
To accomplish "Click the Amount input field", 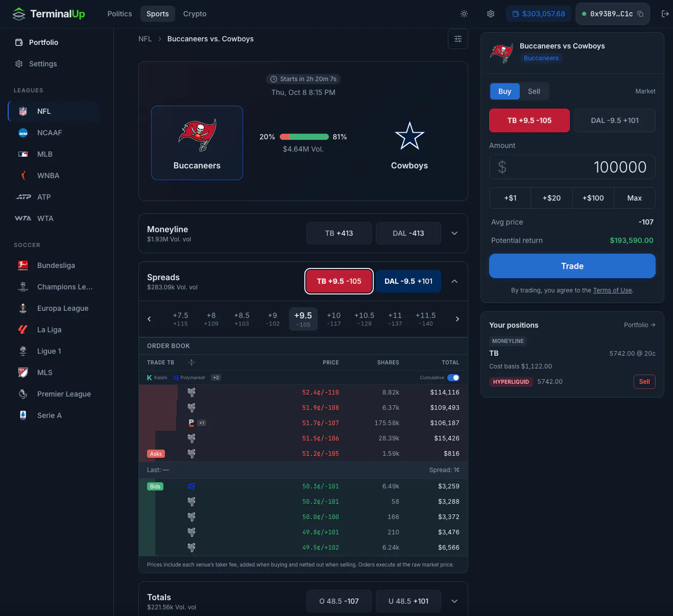I will point(572,167).
